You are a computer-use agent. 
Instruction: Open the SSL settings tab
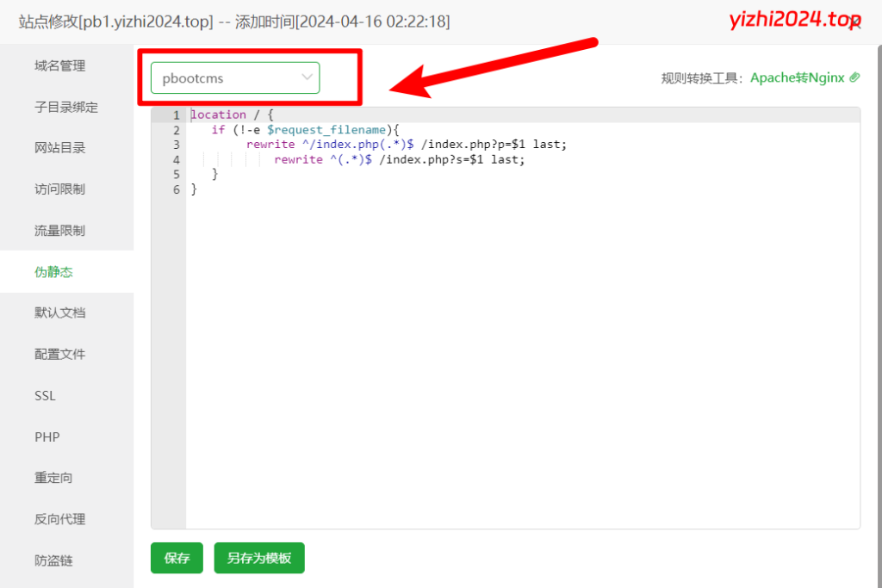pos(45,395)
